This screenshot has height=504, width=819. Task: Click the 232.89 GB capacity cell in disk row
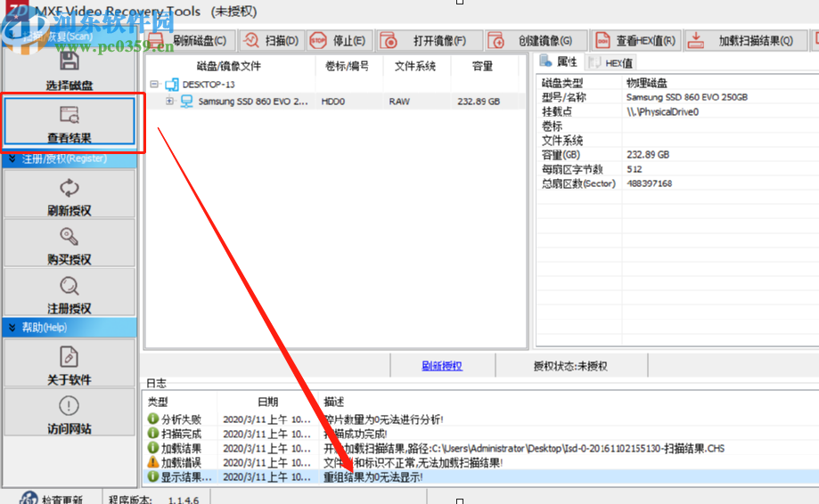click(x=479, y=102)
